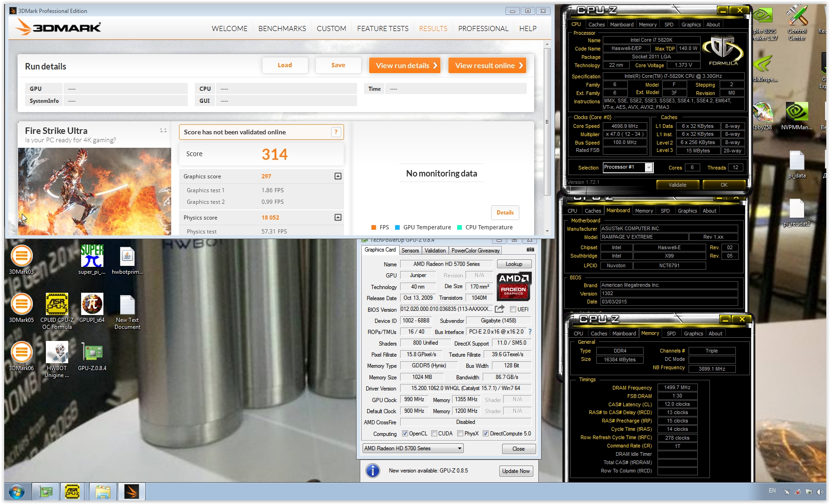Image resolution: width=830 pixels, height=504 pixels.
Task: Click the volume icon in system tray
Action: point(820,491)
